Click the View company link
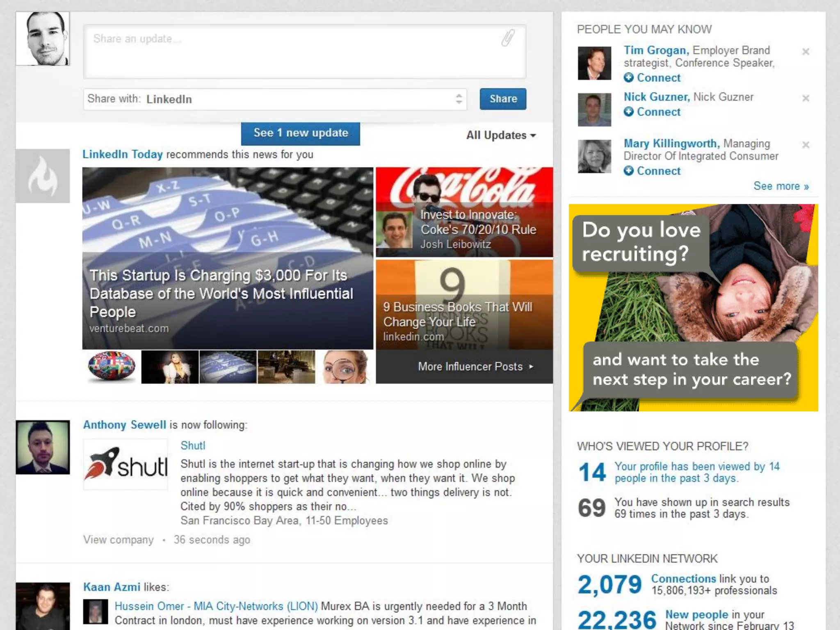This screenshot has width=840, height=630. point(119,540)
